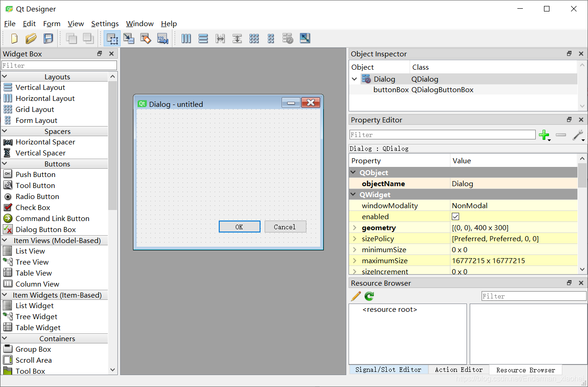The height and width of the screenshot is (387, 588).
Task: Apply Lay Out Horizontally in Splitter icon
Action: click(220, 39)
